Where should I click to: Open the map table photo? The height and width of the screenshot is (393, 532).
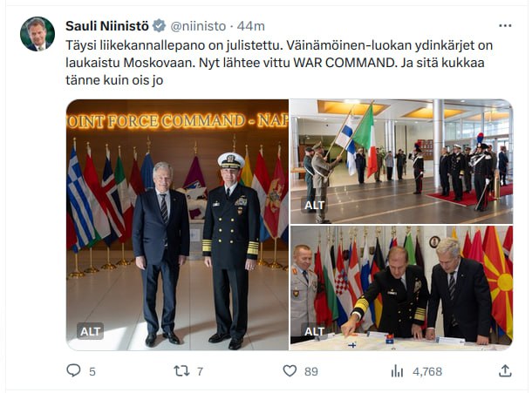[x=402, y=288]
